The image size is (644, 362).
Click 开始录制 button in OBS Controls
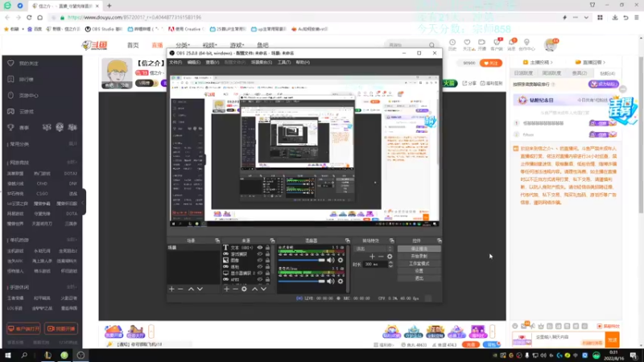pyautogui.click(x=419, y=256)
